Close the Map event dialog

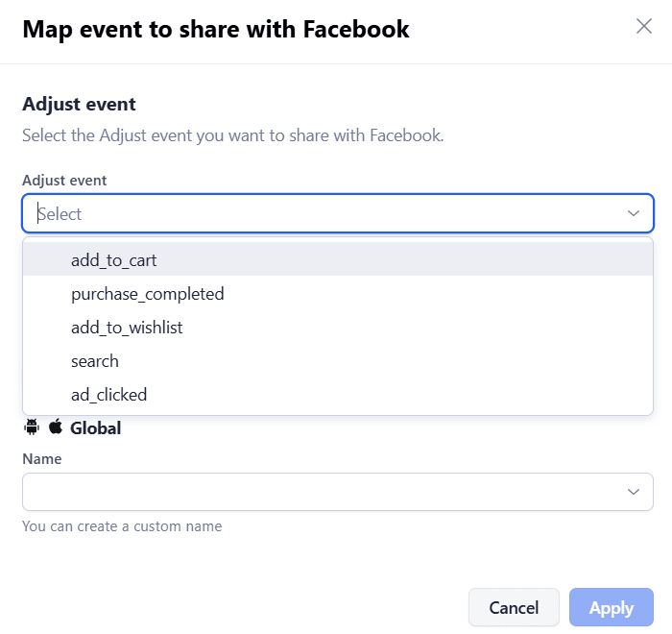click(x=644, y=27)
